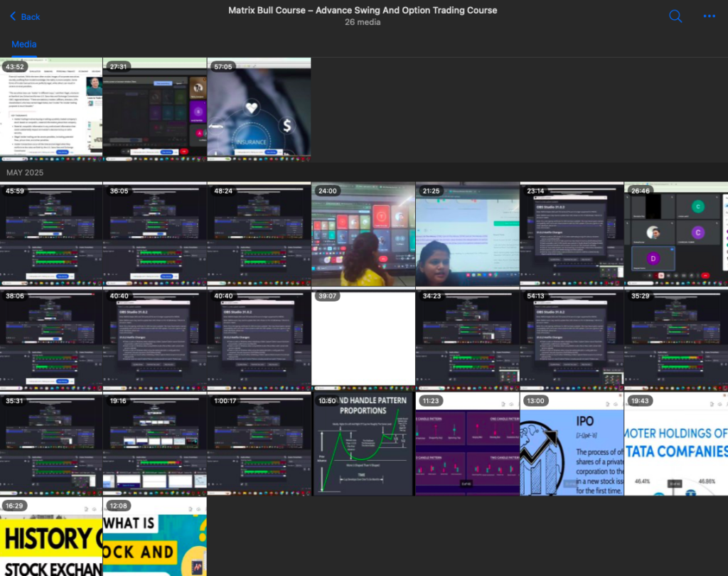The height and width of the screenshot is (576, 728).
Task: Open the three-dot options menu
Action: 707,16
